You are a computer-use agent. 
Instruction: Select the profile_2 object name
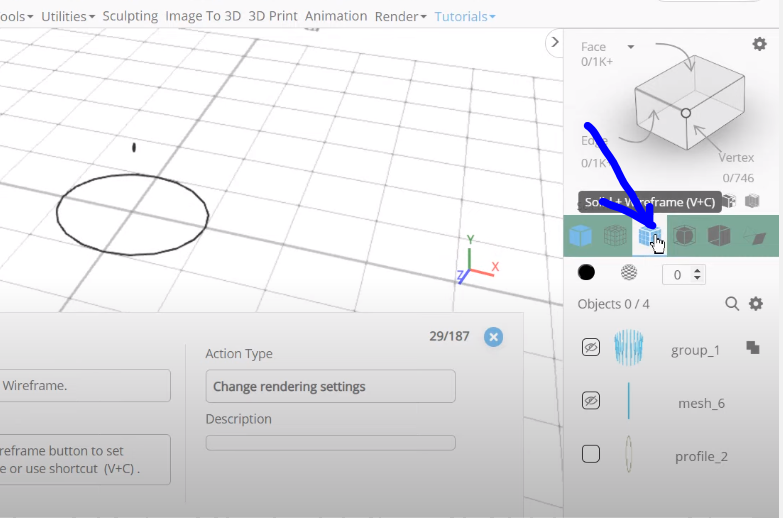[x=701, y=457]
